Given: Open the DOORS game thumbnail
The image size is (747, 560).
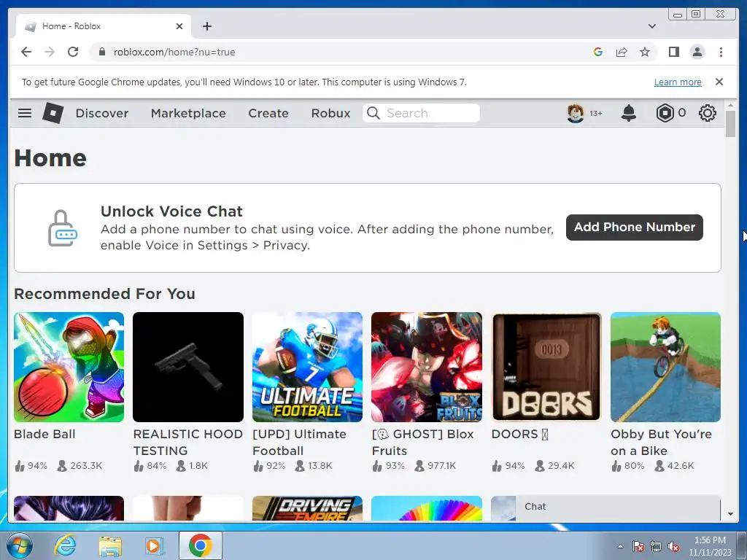Looking at the screenshot, I should tap(546, 367).
